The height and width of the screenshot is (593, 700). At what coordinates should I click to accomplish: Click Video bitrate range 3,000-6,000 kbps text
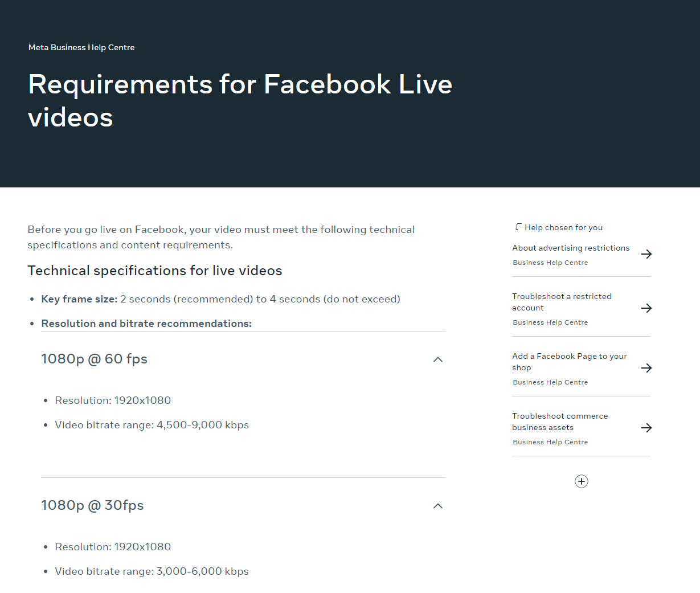pos(152,571)
